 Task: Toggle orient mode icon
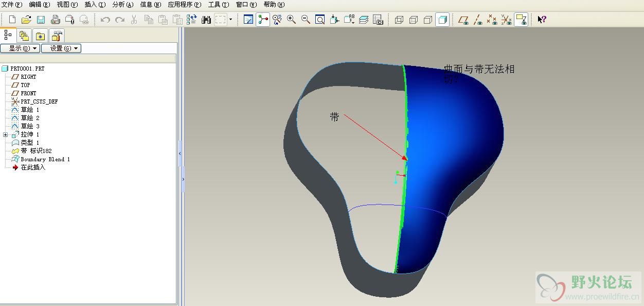click(277, 20)
